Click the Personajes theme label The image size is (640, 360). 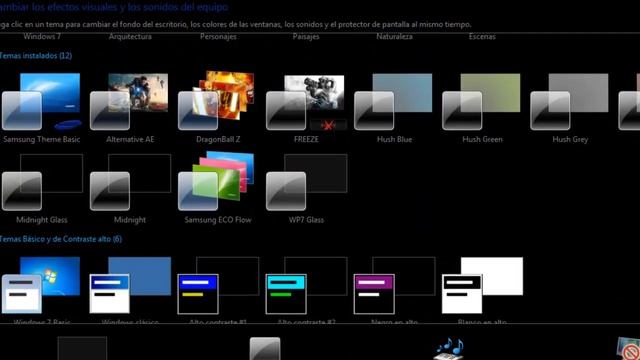(x=218, y=37)
